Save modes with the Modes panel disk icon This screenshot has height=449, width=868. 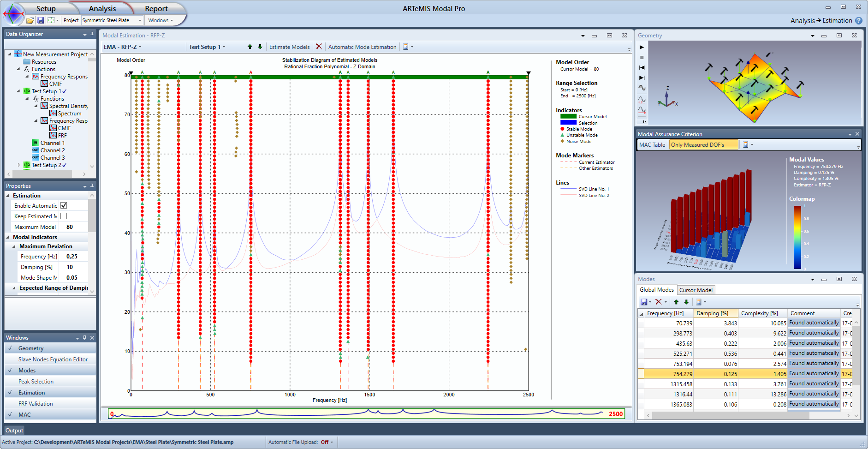pyautogui.click(x=644, y=302)
